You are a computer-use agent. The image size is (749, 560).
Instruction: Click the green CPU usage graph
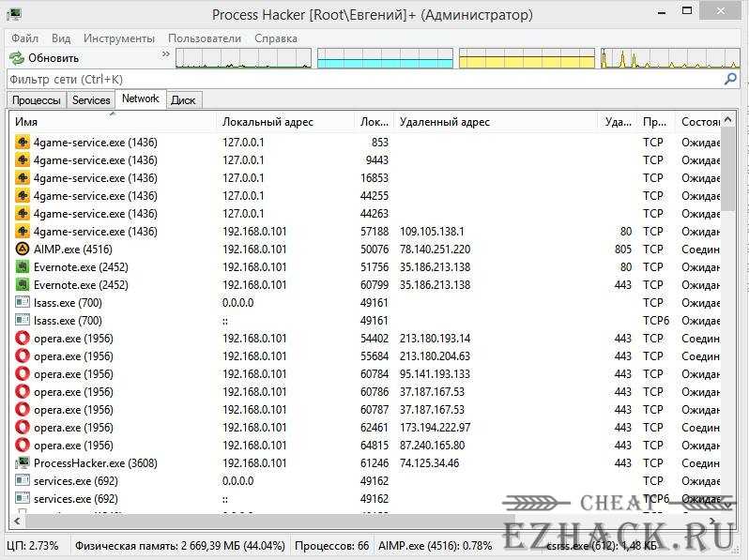coord(244,58)
